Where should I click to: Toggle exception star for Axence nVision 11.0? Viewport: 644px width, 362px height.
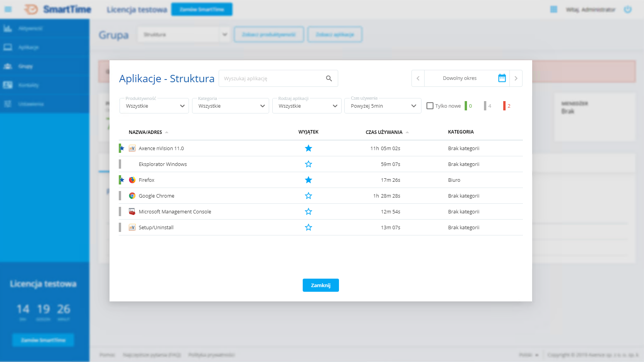point(309,148)
